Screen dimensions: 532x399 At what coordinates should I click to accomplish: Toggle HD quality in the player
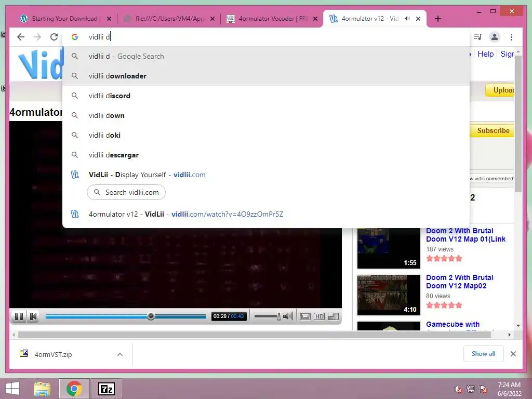point(319,316)
